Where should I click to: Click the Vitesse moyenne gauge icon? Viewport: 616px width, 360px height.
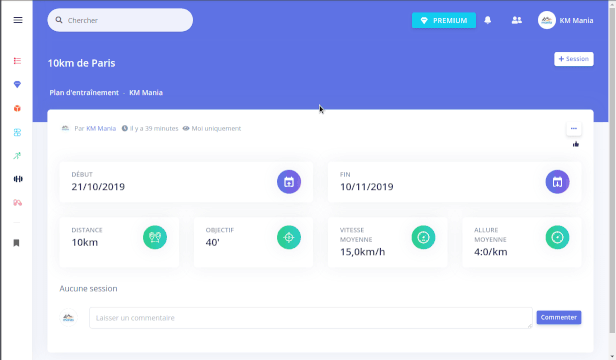pos(423,237)
